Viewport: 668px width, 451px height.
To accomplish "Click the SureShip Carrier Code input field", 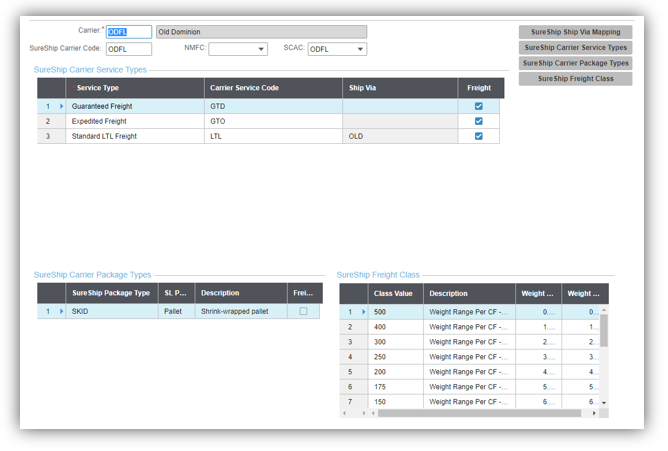I will (x=129, y=49).
